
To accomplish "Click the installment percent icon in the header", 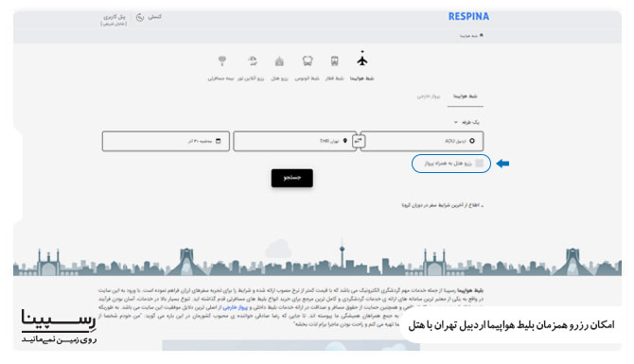I will [139, 17].
